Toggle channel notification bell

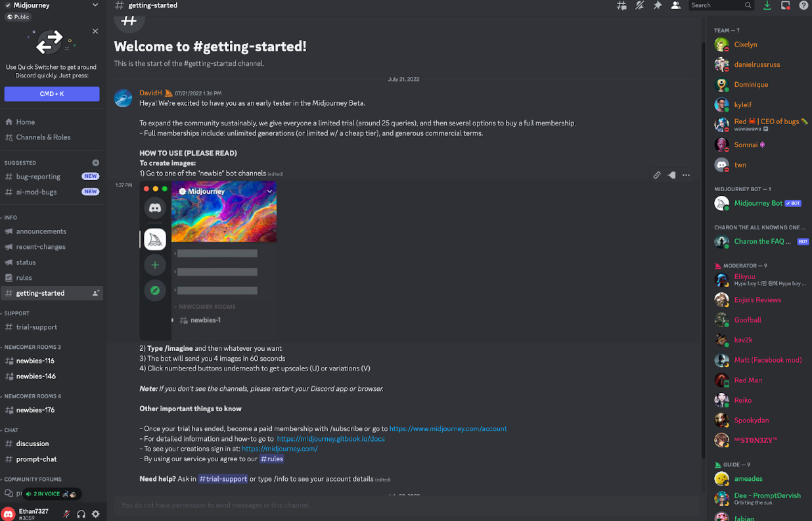(639, 5)
